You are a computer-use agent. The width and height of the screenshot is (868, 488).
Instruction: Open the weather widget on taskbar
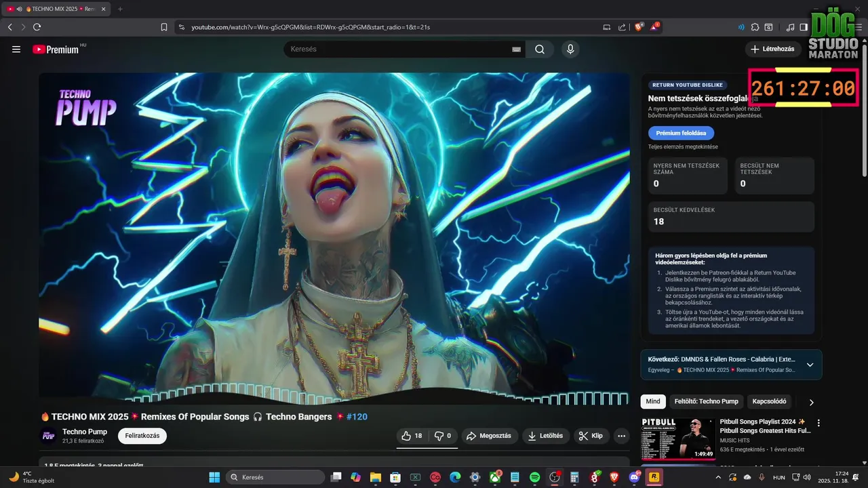pos(31,477)
